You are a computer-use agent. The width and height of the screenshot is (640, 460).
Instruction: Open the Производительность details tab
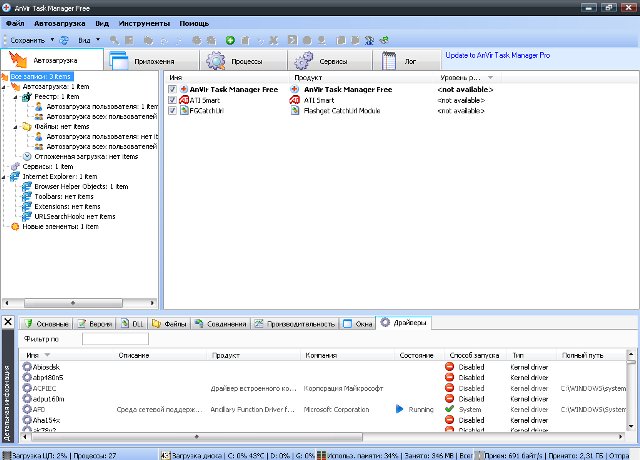point(295,324)
